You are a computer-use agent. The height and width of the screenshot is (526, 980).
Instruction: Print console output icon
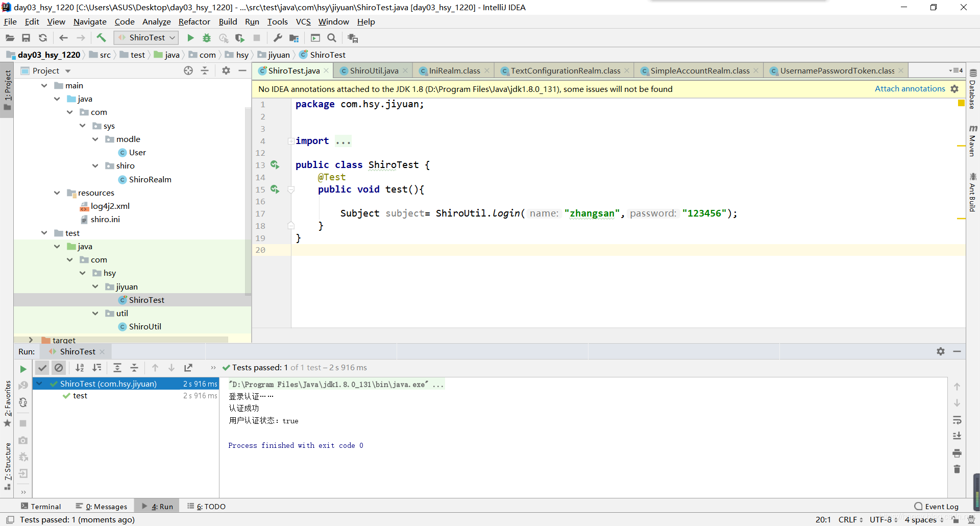click(957, 453)
